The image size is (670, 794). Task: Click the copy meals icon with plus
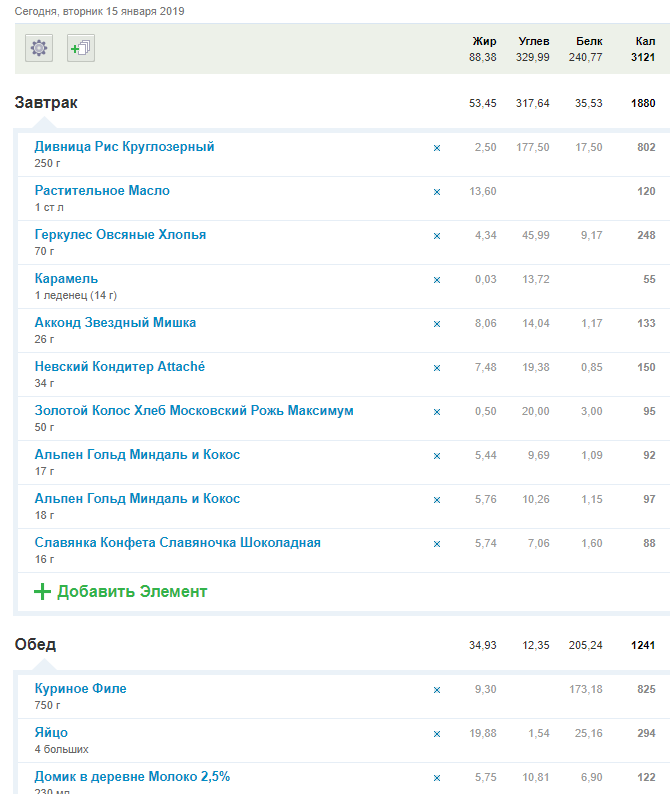pyautogui.click(x=81, y=48)
